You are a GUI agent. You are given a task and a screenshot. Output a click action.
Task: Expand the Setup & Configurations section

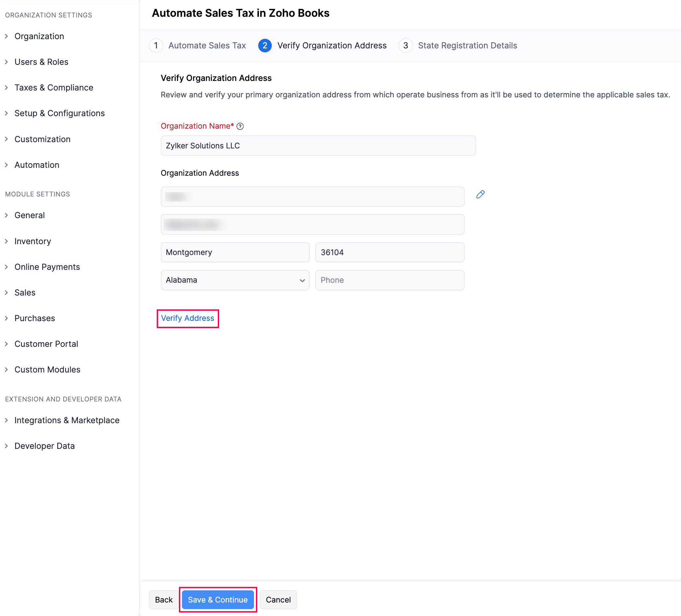click(60, 113)
